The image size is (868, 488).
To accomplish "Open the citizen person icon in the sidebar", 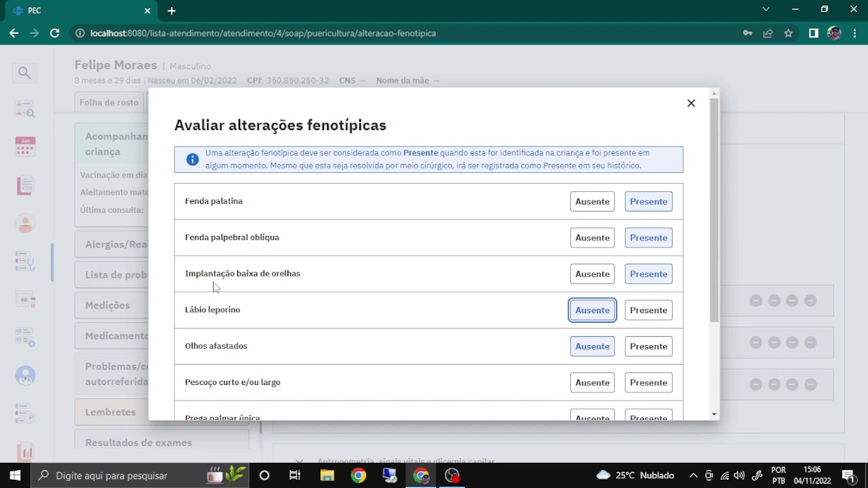I will pyautogui.click(x=25, y=223).
